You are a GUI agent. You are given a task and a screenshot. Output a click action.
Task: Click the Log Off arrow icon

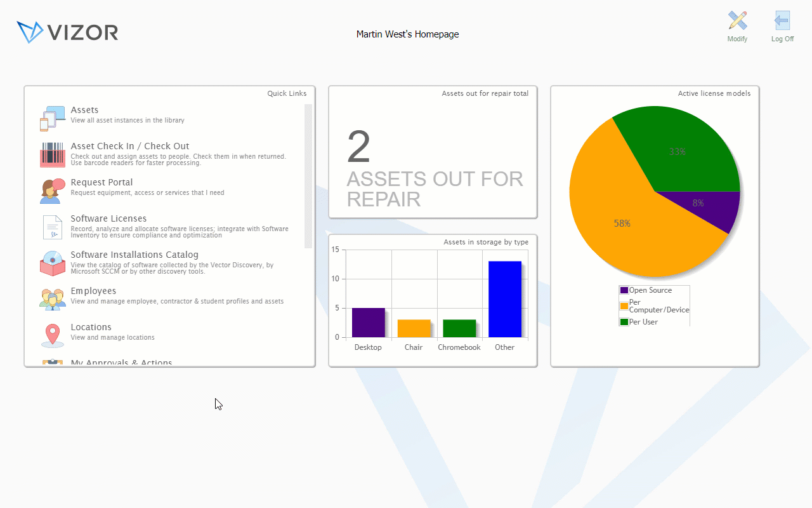[x=782, y=20]
